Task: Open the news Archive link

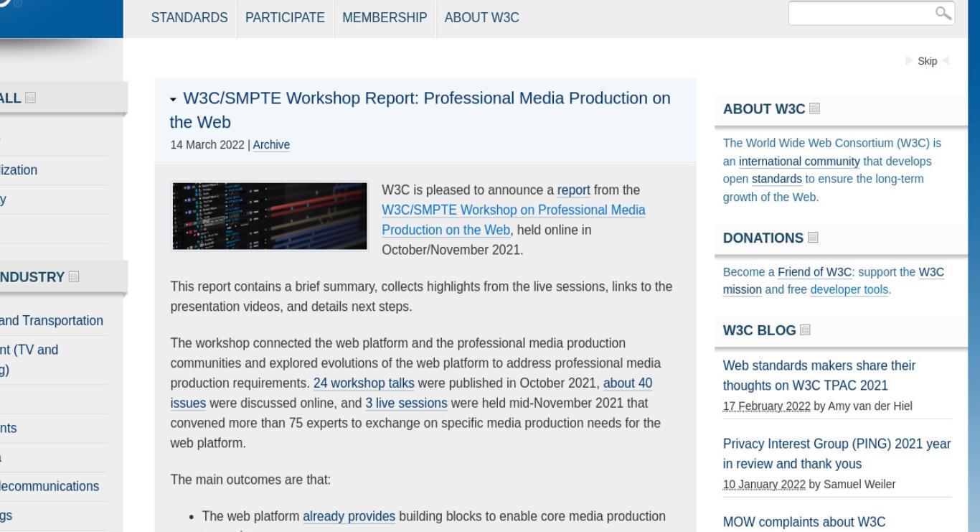Action: (x=271, y=145)
